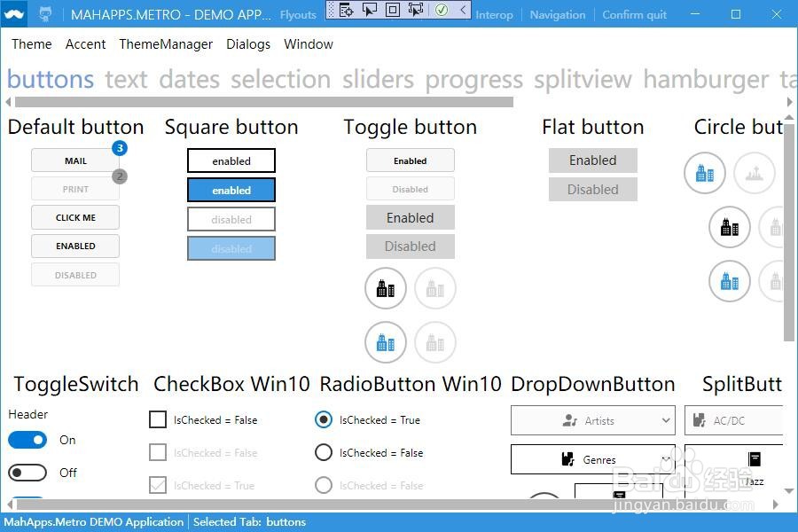Click the green checkmark hot reload icon
Image resolution: width=798 pixels, height=532 pixels.
click(442, 10)
